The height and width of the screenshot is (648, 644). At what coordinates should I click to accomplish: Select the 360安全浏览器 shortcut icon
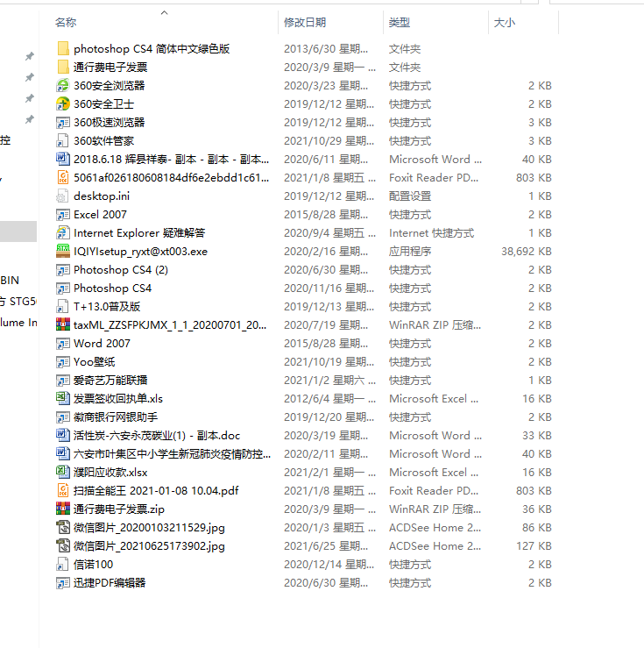(63, 86)
